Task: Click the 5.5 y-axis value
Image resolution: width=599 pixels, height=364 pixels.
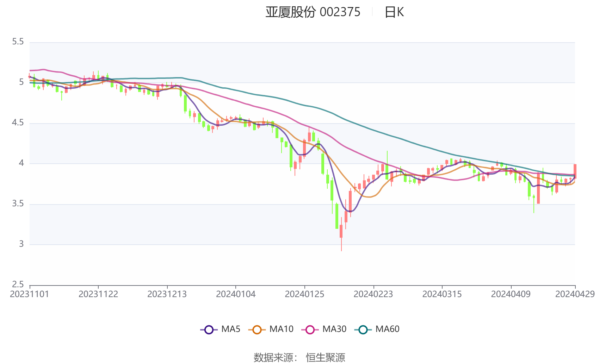Action: point(18,42)
